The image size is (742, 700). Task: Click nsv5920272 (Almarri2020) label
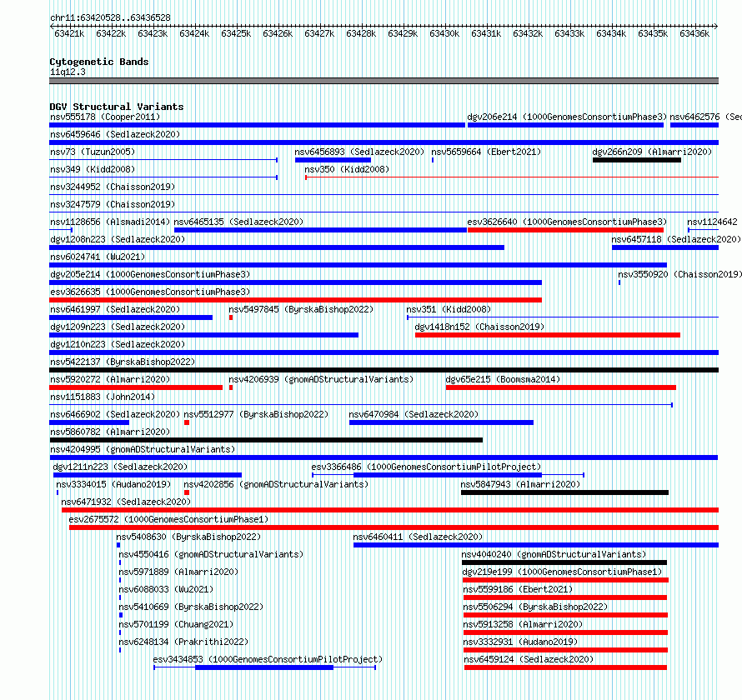click(110, 379)
